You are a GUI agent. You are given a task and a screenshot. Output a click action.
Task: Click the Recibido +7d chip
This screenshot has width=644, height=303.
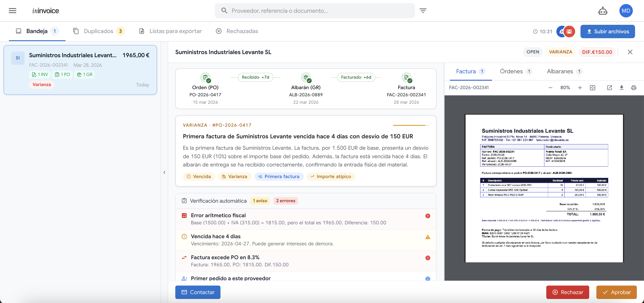click(256, 78)
